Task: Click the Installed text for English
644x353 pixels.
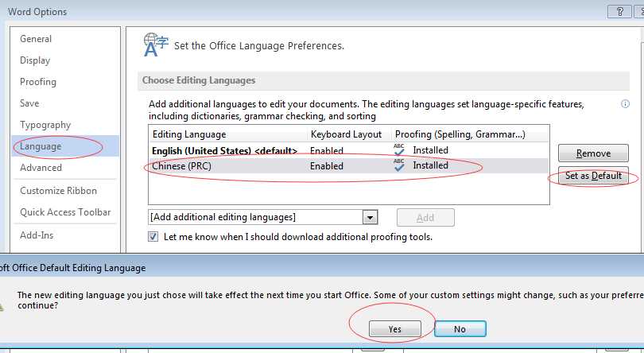Action: (x=430, y=150)
